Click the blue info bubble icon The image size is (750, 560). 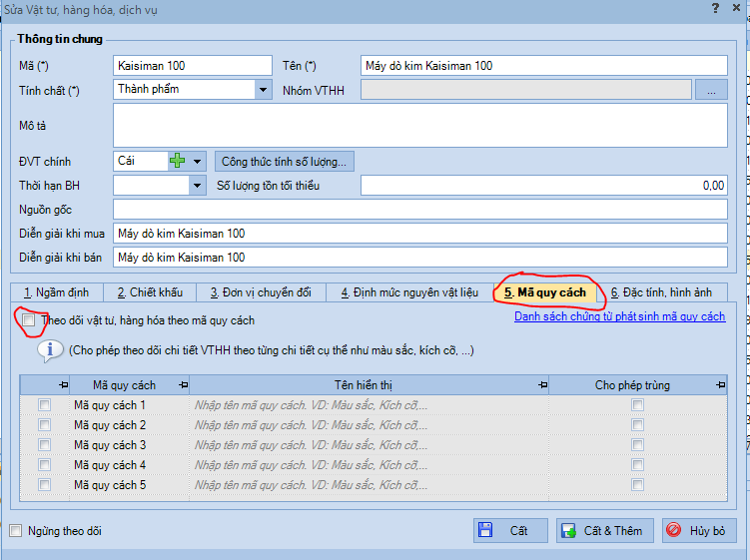50,350
